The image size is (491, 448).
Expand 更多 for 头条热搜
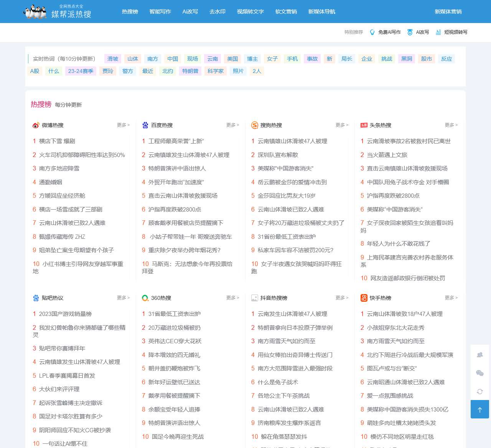pos(451,125)
